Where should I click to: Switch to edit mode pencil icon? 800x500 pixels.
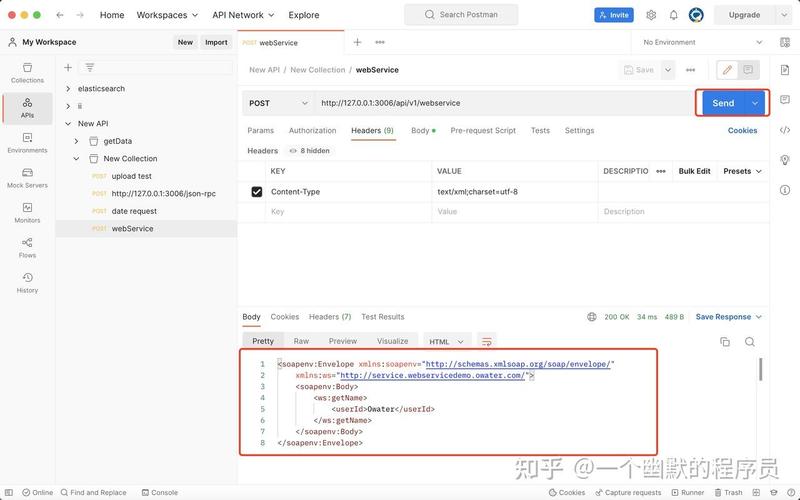728,70
